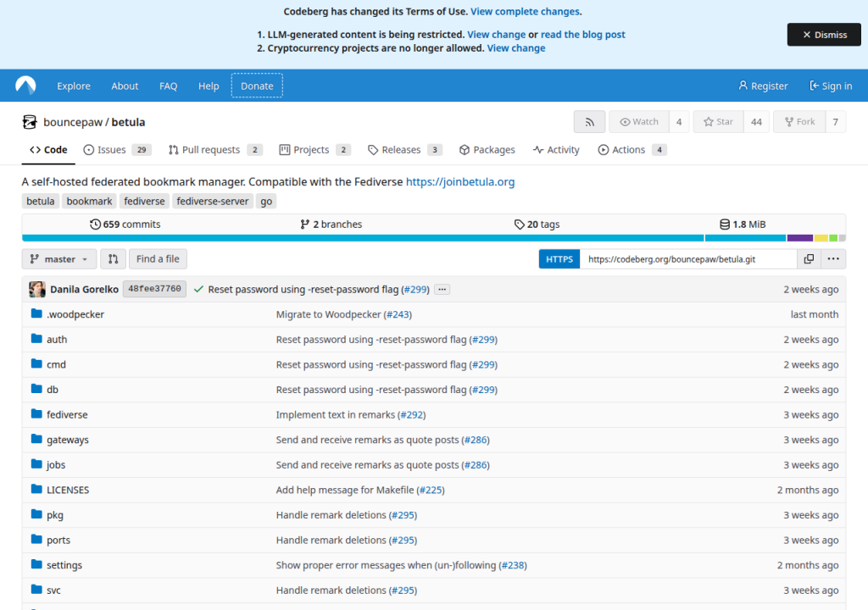Open the fediverse folder
The width and height of the screenshot is (868, 610).
pos(67,414)
